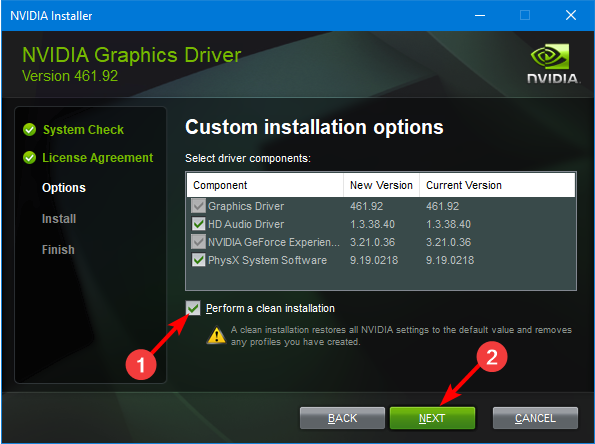595x444 pixels.
Task: Click HD Audio new version 1.3.38.40
Action: 372,224
